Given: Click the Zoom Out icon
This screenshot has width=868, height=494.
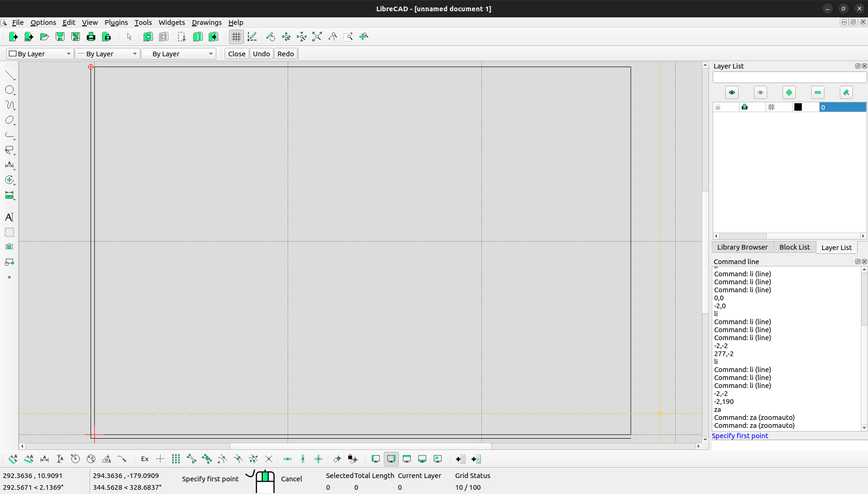Looking at the screenshot, I should (x=302, y=37).
